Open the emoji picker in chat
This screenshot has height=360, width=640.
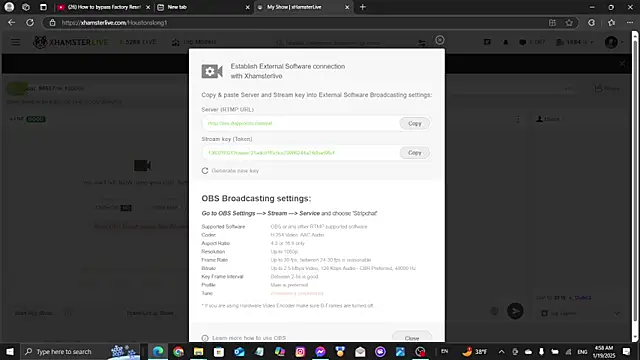[x=494, y=311]
